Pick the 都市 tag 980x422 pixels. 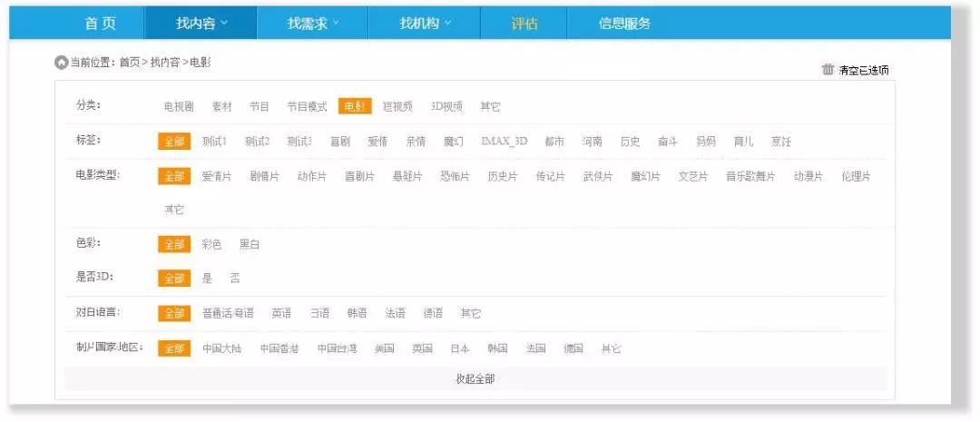[554, 142]
